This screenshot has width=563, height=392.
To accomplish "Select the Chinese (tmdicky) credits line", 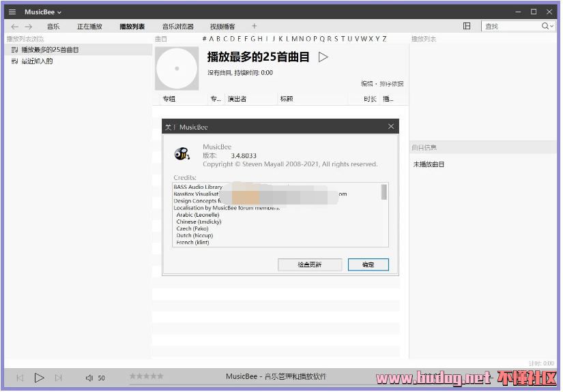I will pos(199,222).
